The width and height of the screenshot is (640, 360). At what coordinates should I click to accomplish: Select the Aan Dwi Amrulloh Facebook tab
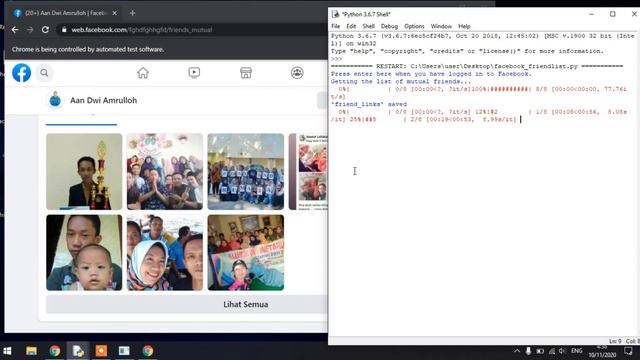tap(65, 13)
